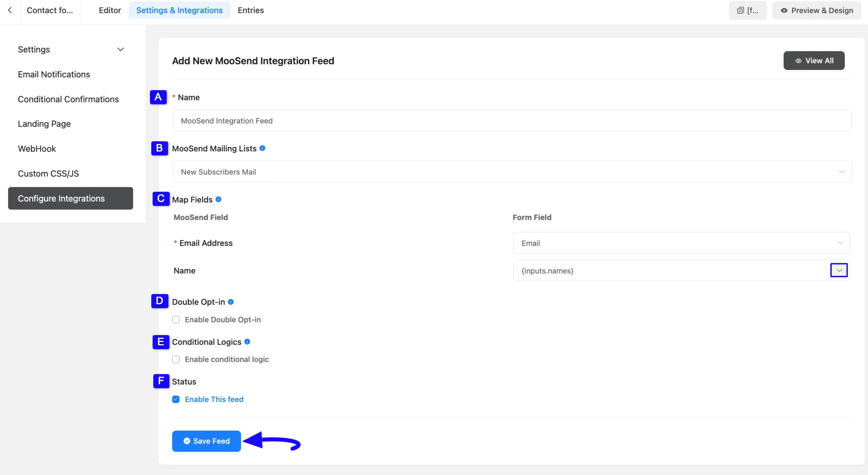Enable Double Opt-in checkbox
This screenshot has width=868, height=475.
[176, 320]
